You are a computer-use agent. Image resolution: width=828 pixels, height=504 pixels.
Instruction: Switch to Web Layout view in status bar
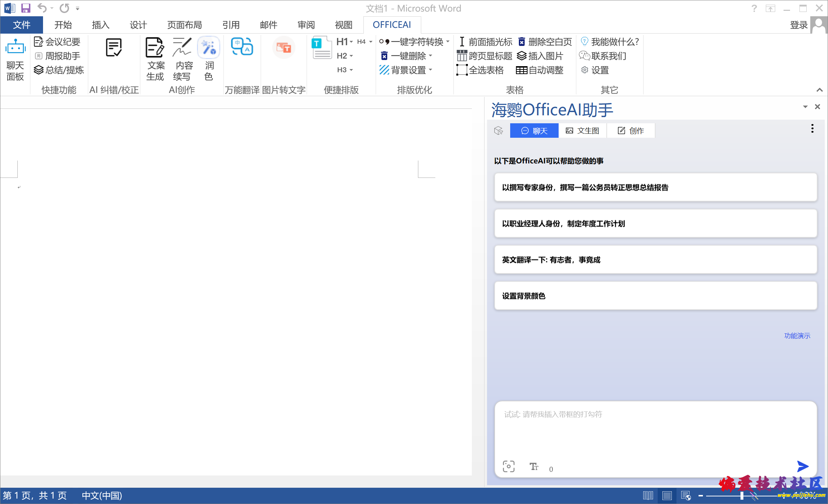click(x=686, y=496)
